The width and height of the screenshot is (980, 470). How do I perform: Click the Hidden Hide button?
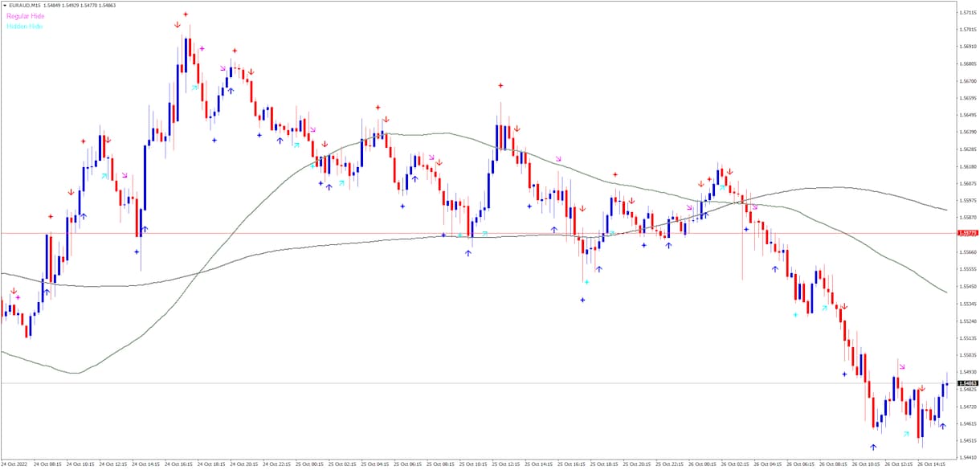(25, 27)
